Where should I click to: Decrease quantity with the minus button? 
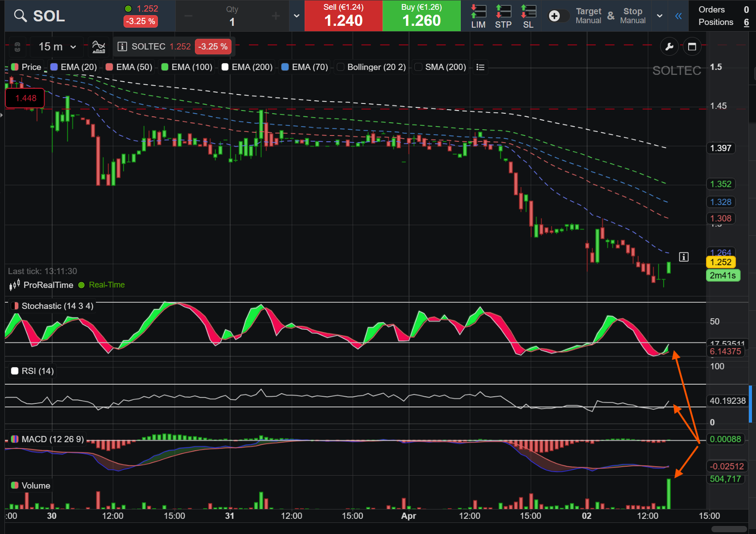(x=188, y=16)
